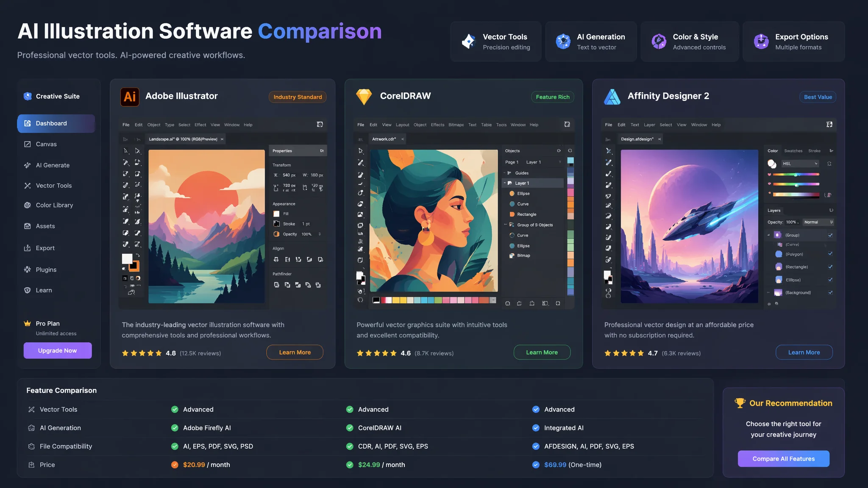
Task: Click the Affinity Designer 2 logo
Action: pyautogui.click(x=612, y=97)
